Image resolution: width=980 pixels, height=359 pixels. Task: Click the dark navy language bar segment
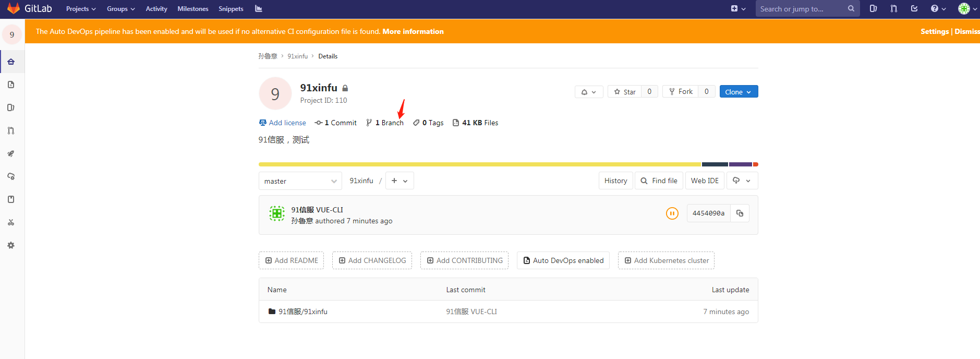[x=715, y=164]
